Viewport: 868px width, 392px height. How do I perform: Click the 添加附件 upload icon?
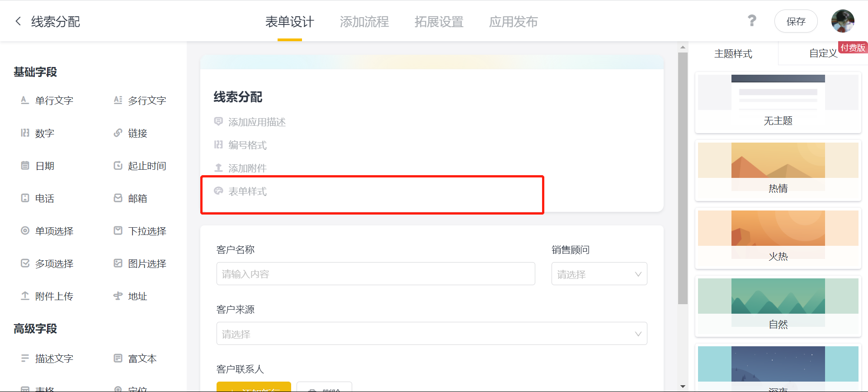[218, 168]
